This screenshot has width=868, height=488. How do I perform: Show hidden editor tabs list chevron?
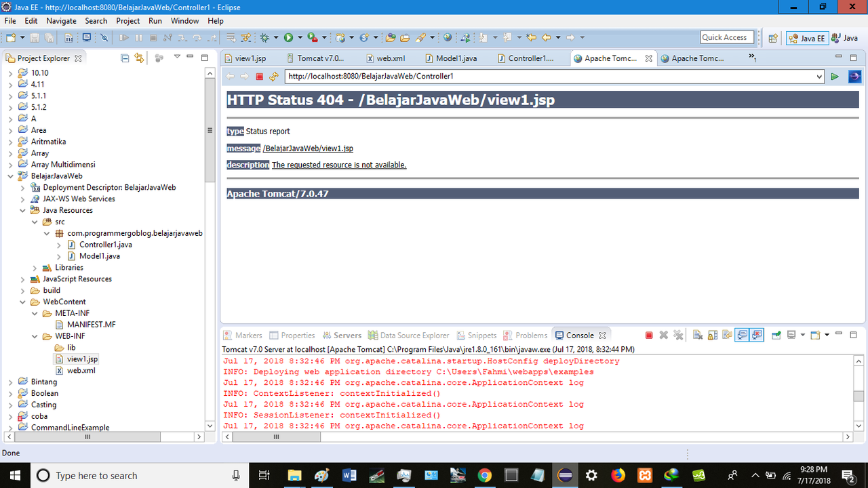pyautogui.click(x=752, y=58)
